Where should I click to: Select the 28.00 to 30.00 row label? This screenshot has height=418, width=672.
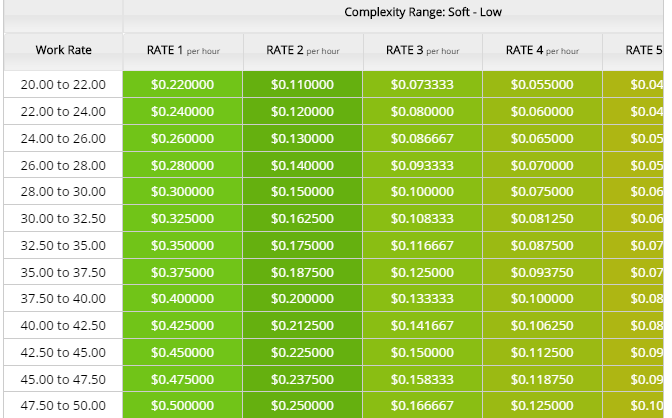click(x=63, y=192)
